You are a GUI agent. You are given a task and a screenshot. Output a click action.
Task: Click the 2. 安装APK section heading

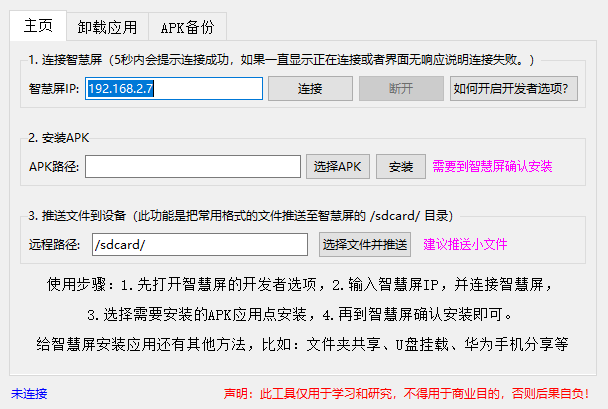coord(62,137)
